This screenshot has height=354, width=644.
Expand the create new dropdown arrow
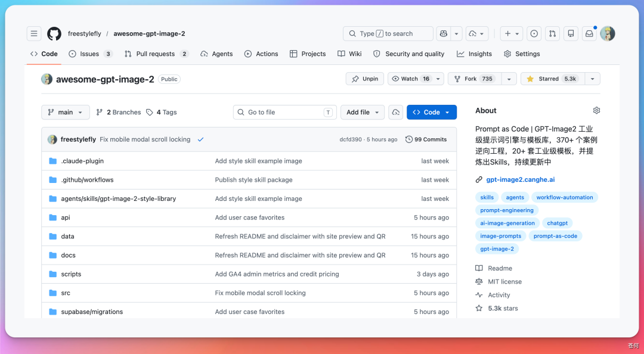click(517, 34)
